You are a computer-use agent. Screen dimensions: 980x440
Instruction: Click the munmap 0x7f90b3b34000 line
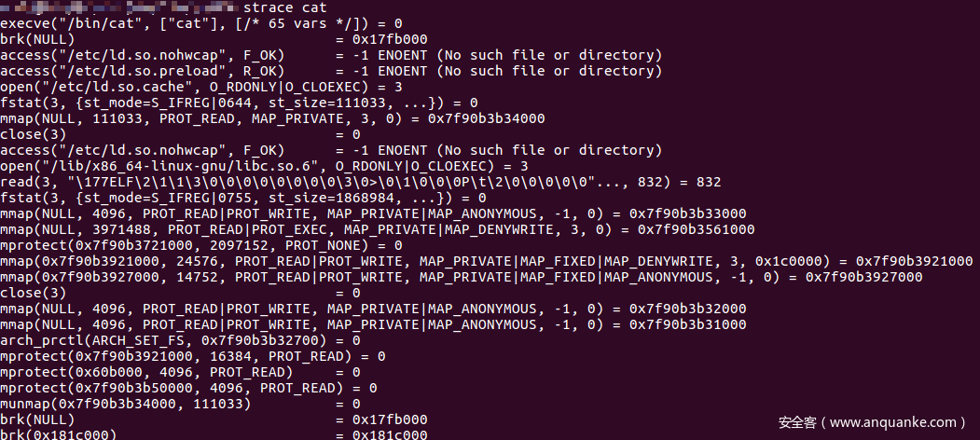(x=180, y=404)
